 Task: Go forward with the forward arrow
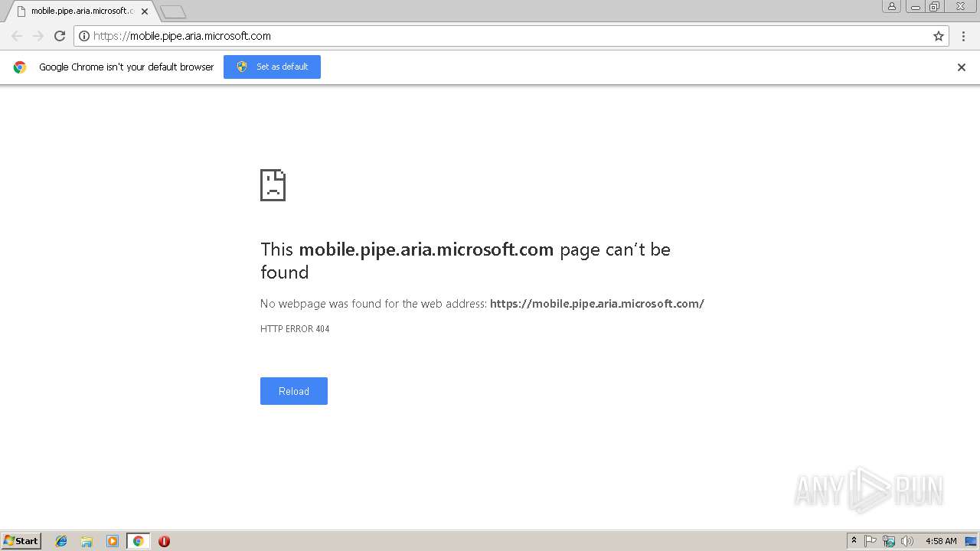[38, 36]
